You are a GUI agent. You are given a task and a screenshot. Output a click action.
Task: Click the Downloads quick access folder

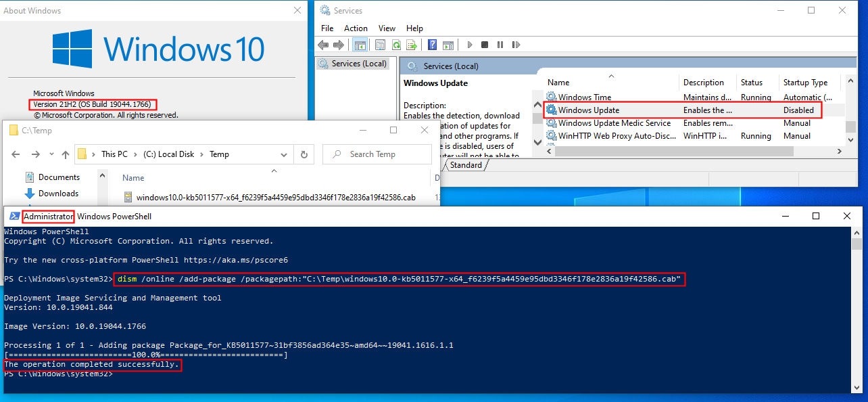click(x=58, y=194)
